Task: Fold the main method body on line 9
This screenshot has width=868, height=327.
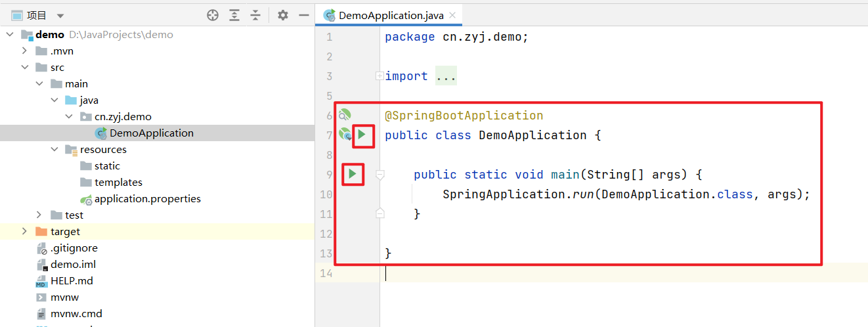Action: [380, 175]
